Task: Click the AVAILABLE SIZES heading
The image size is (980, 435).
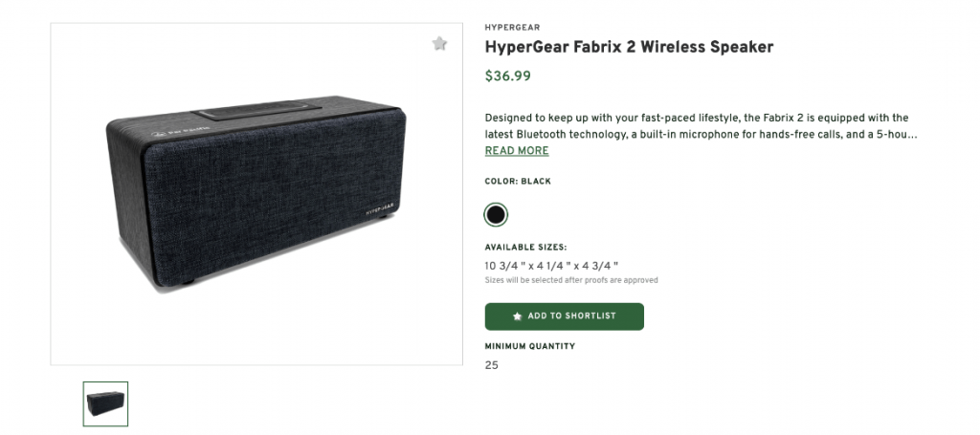Action: tap(525, 248)
